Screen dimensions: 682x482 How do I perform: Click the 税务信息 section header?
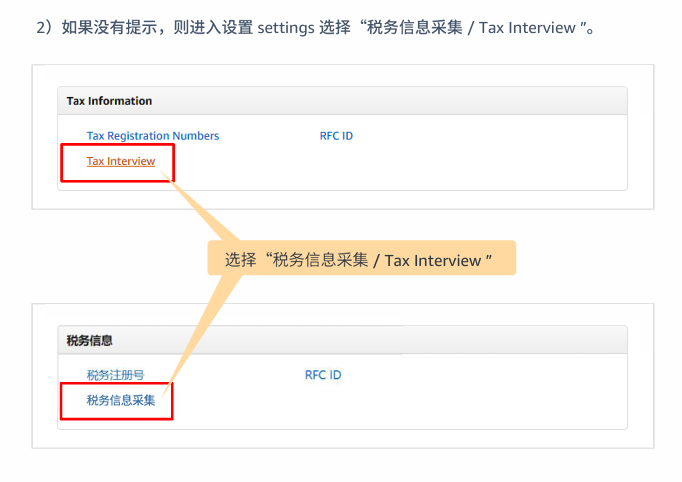[x=89, y=340]
